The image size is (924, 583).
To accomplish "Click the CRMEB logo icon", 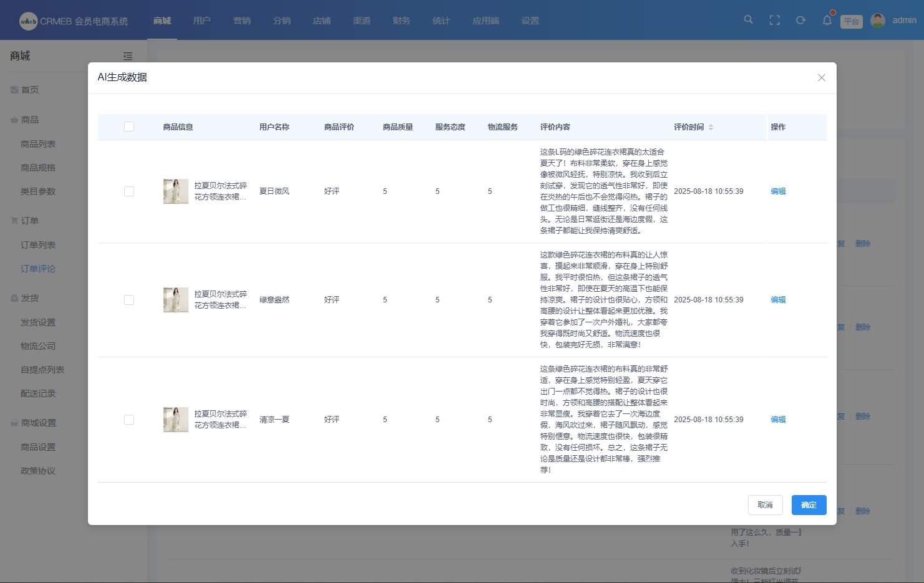I will (28, 21).
